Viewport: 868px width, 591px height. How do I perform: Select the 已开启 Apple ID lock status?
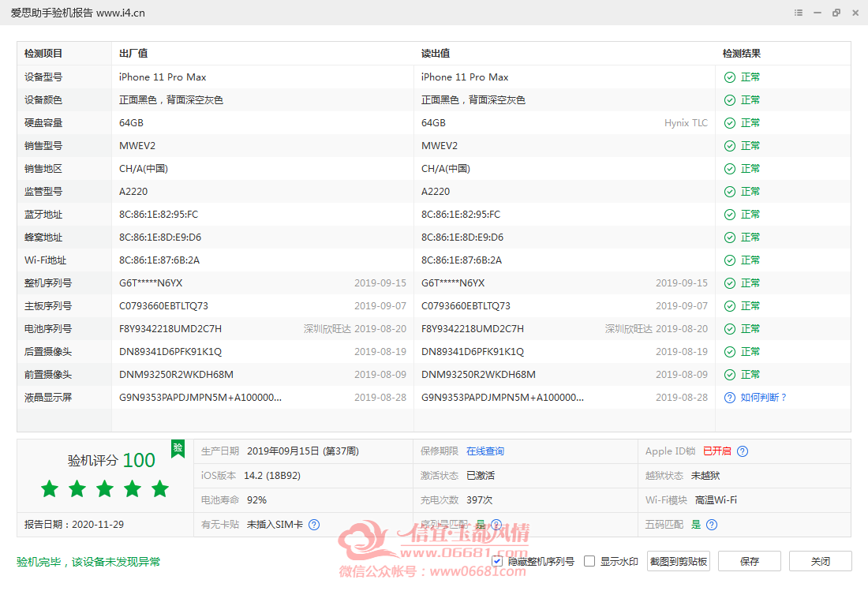click(x=716, y=451)
